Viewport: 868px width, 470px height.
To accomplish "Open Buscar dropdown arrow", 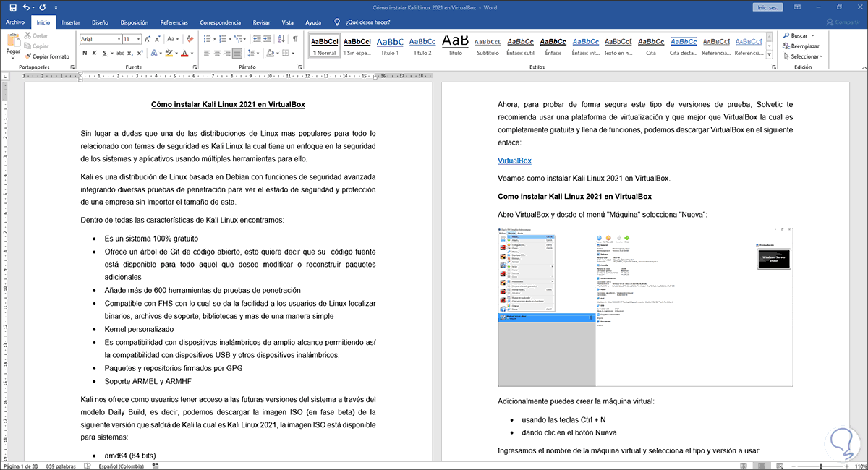I will 813,35.
